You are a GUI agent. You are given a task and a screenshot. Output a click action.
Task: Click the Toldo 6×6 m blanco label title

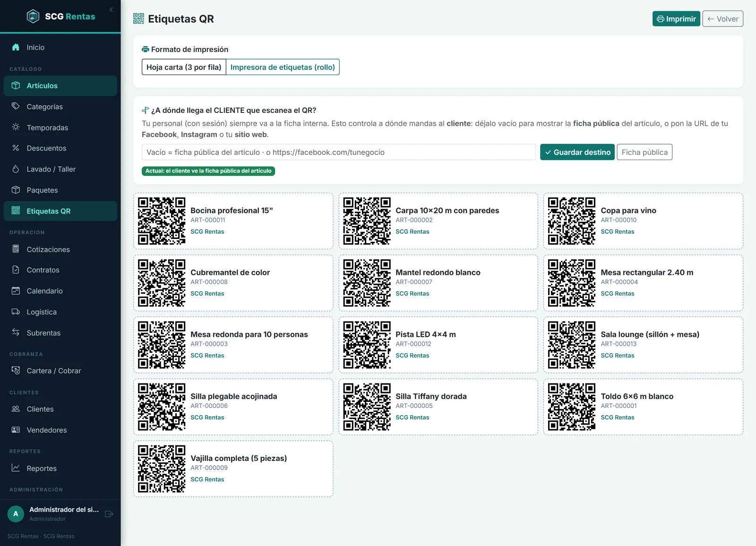click(x=637, y=396)
